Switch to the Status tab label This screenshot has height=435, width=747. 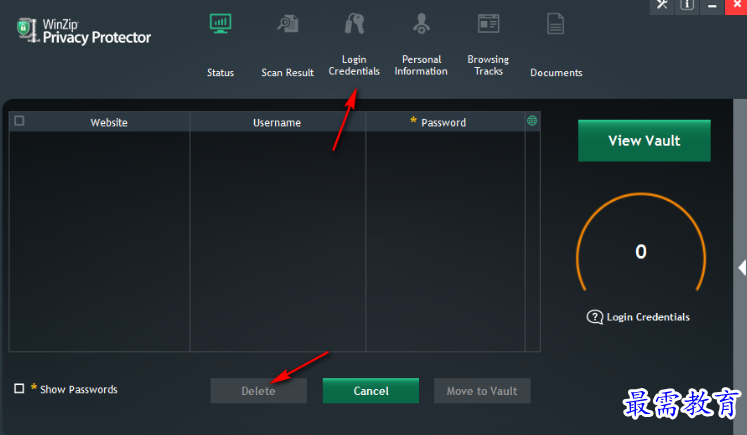pos(220,72)
